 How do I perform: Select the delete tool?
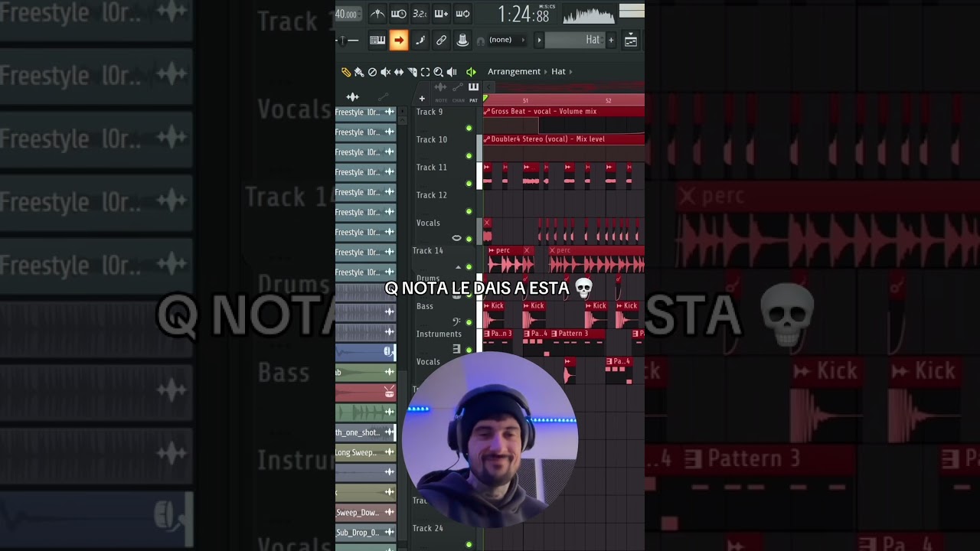click(372, 72)
